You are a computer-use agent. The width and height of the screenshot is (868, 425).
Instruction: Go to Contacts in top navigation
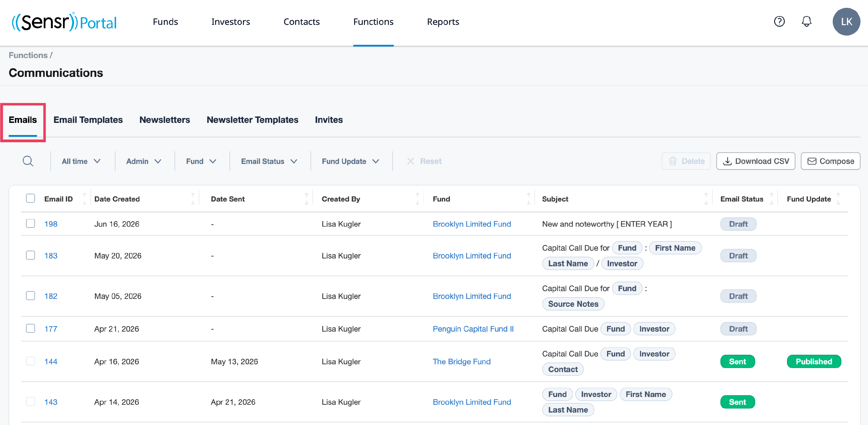(x=301, y=22)
